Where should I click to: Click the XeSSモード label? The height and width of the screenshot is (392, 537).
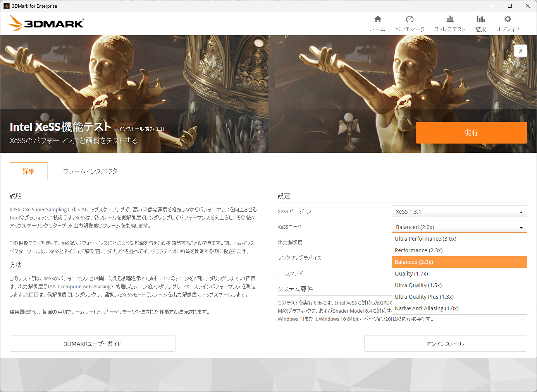[289, 227]
